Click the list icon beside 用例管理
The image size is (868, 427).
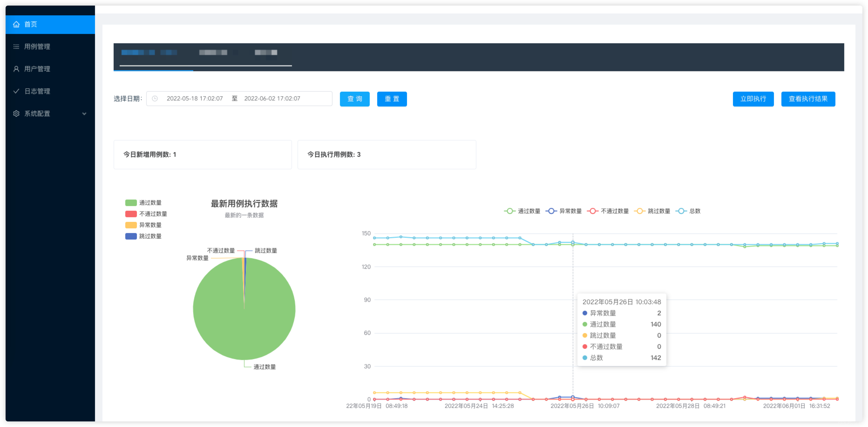click(16, 47)
